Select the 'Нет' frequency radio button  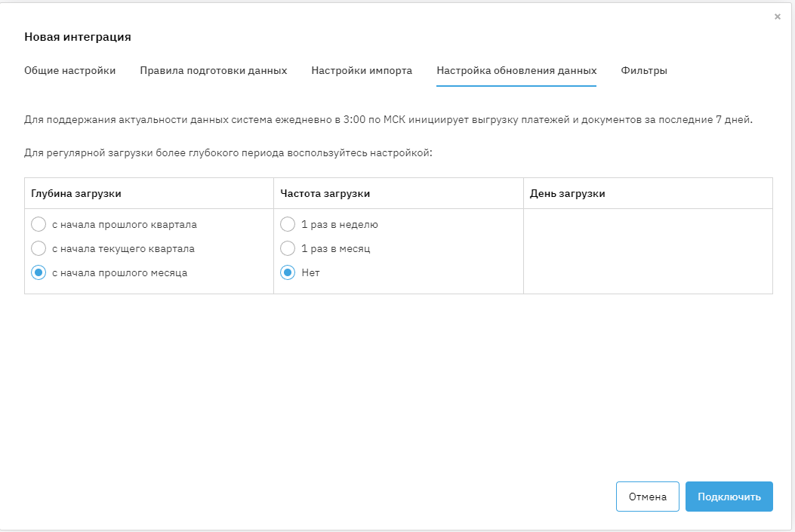288,272
